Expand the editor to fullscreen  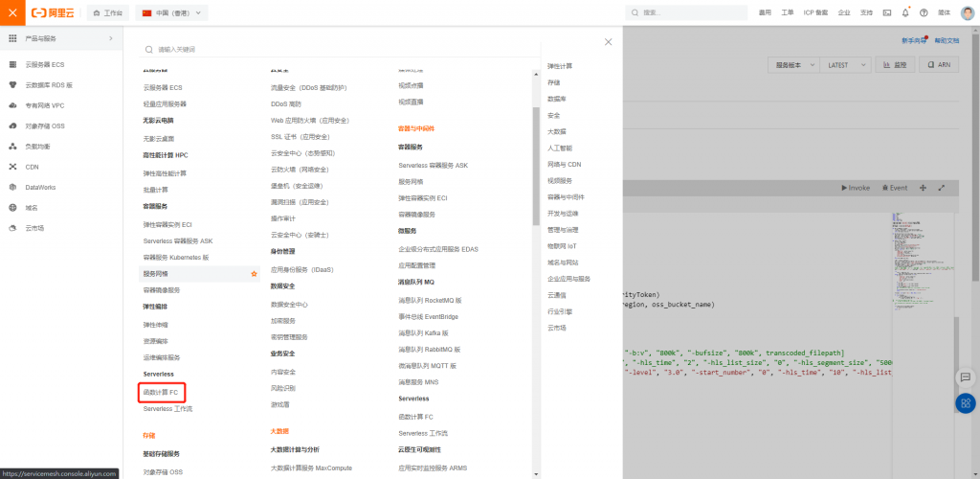(942, 188)
